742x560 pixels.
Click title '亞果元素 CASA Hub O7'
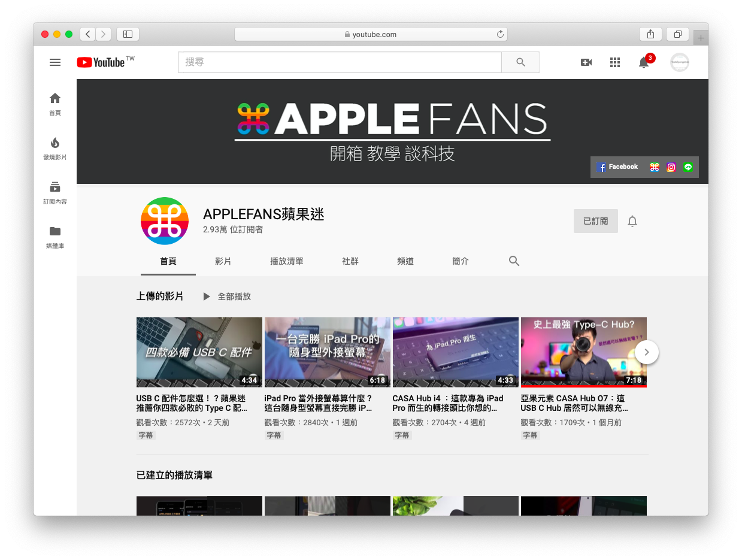pos(574,403)
